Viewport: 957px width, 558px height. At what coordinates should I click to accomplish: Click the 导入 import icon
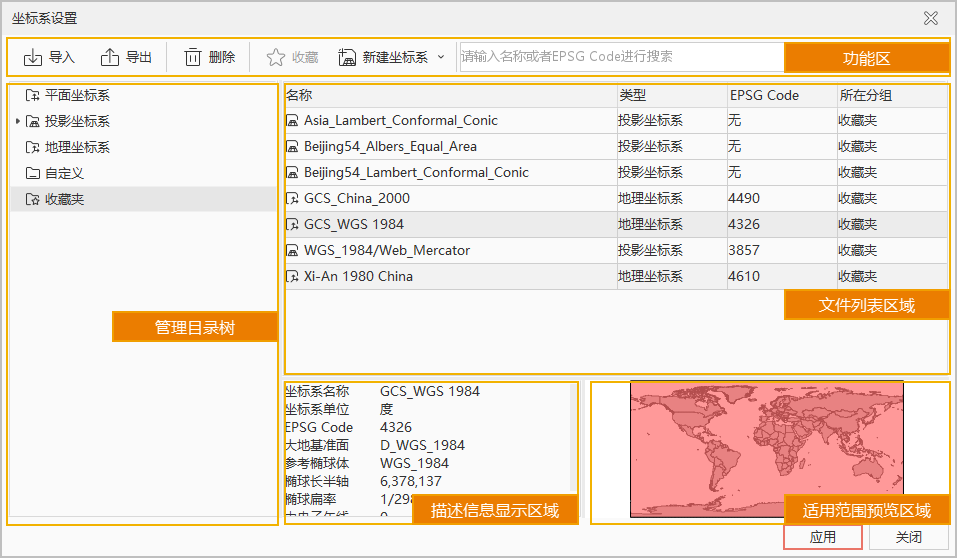32,57
